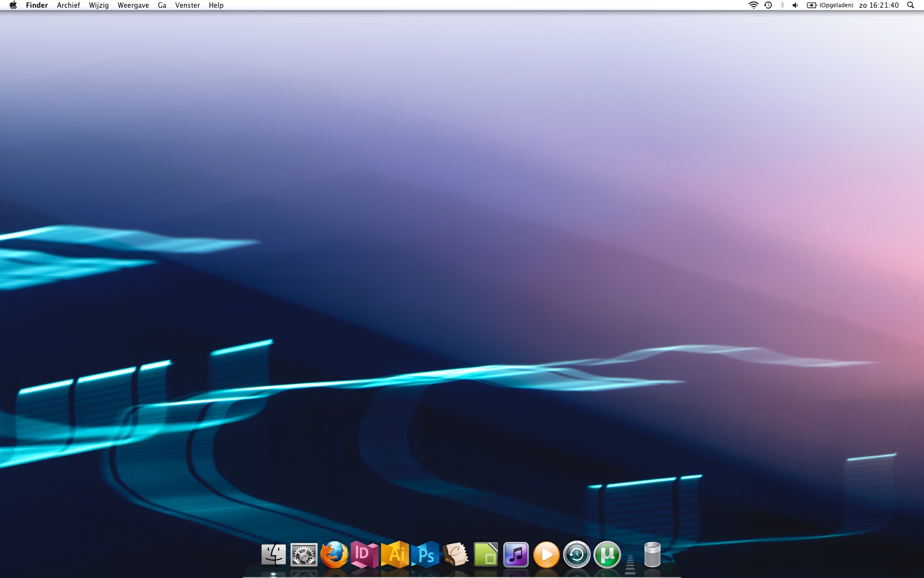Open the Trash in dock
924x578 pixels.
(x=652, y=554)
